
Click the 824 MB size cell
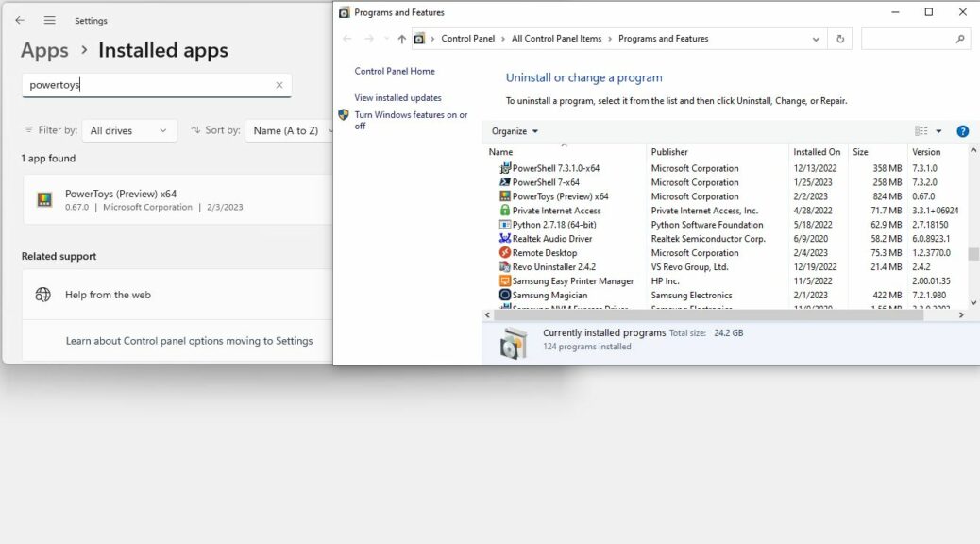(887, 196)
